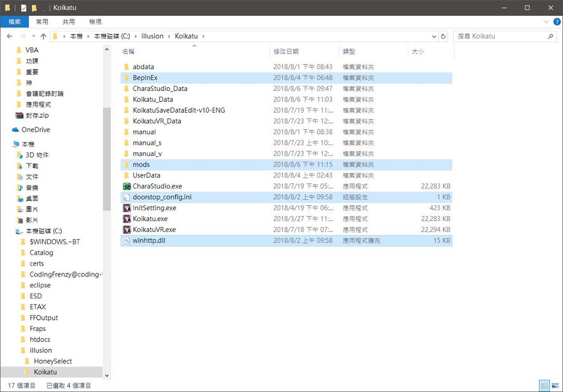Screen dimensions: 563x392
Task: Click the refresh button beside address bar
Action: coord(443,36)
